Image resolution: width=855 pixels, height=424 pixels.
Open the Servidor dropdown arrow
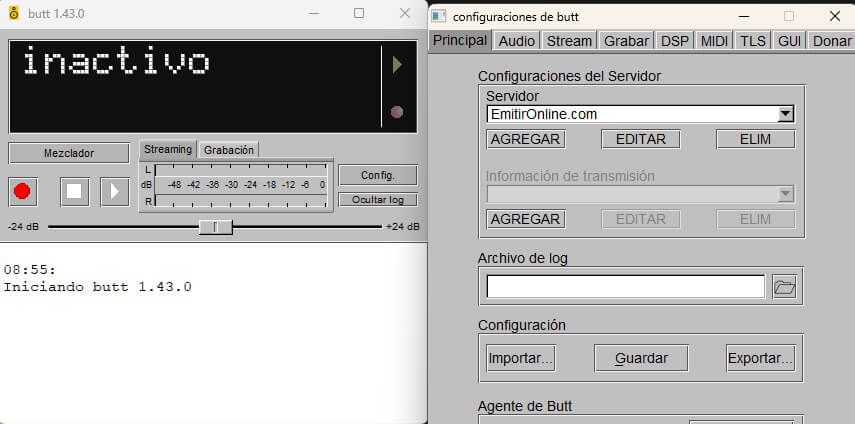(785, 114)
